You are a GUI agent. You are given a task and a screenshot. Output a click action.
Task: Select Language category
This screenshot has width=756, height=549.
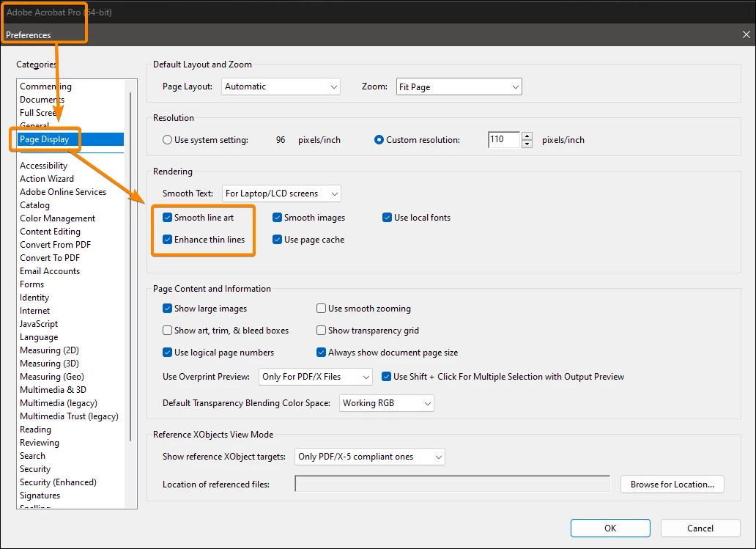coord(39,336)
